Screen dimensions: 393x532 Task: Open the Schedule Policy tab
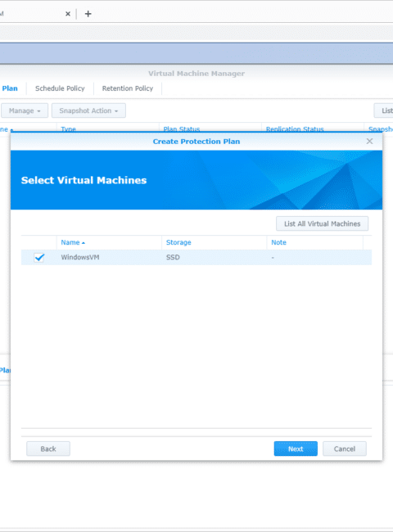(x=60, y=88)
